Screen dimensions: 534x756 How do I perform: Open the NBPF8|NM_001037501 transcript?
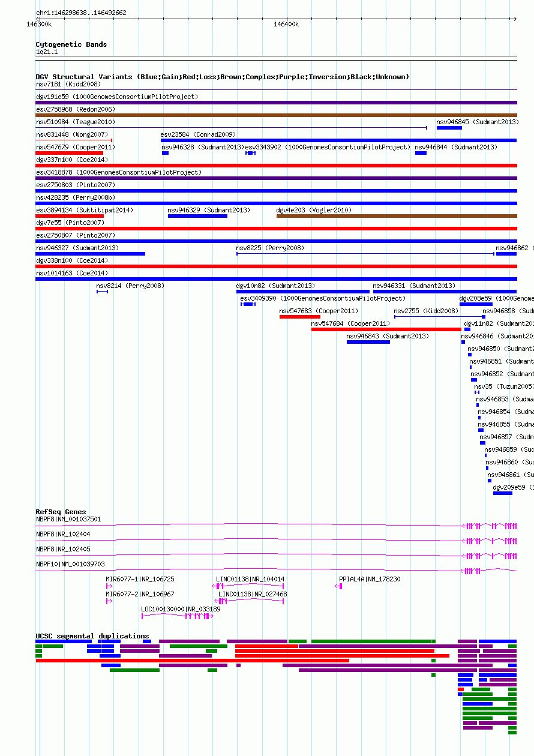(68, 520)
